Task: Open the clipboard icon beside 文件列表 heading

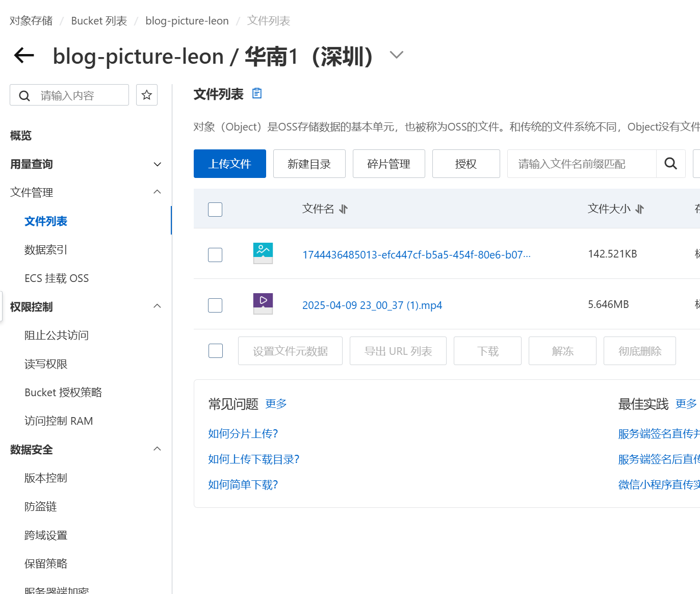Action: tap(257, 93)
